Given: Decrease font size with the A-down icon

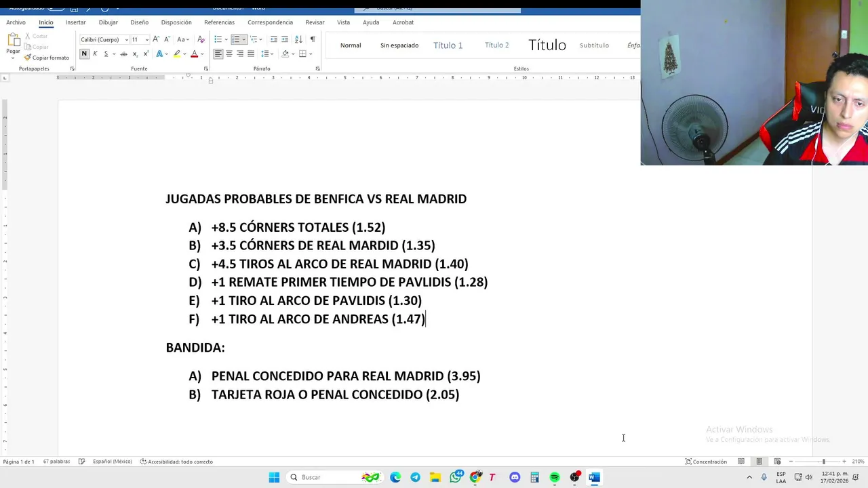Looking at the screenshot, I should pyautogui.click(x=166, y=39).
